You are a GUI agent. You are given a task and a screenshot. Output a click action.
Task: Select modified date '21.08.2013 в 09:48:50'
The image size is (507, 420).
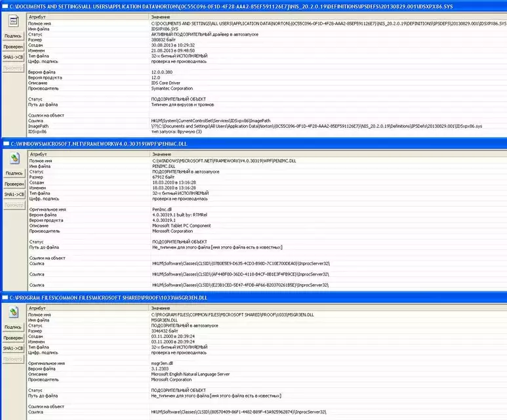[x=173, y=51]
